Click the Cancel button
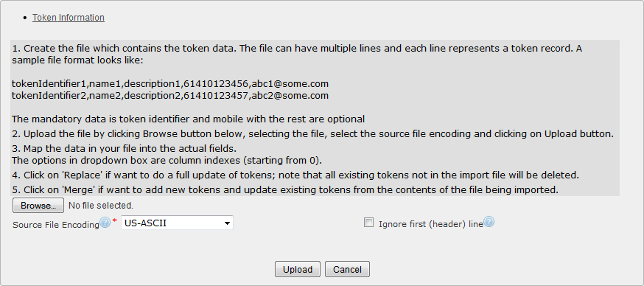 pos(348,270)
